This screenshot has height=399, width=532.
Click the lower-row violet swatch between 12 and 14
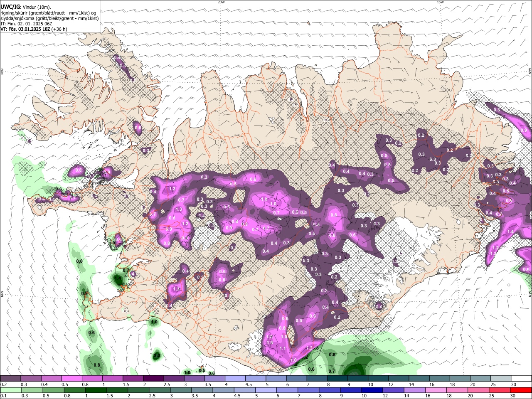[393, 390]
